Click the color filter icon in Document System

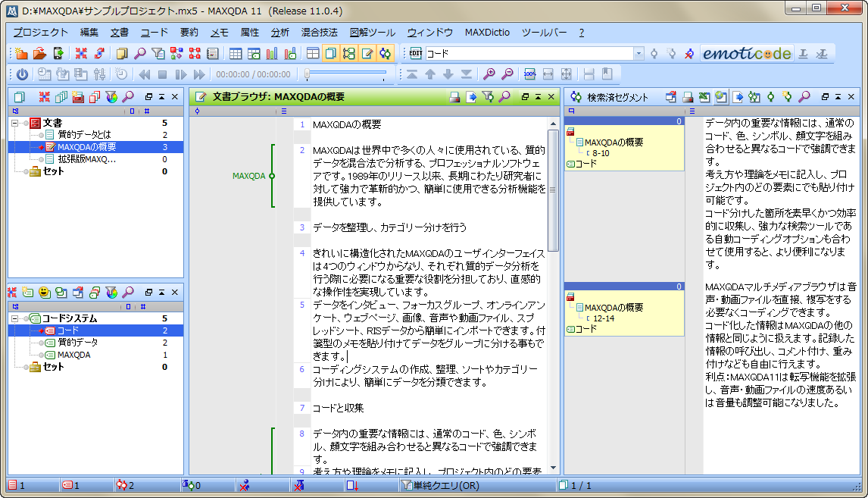(x=111, y=97)
